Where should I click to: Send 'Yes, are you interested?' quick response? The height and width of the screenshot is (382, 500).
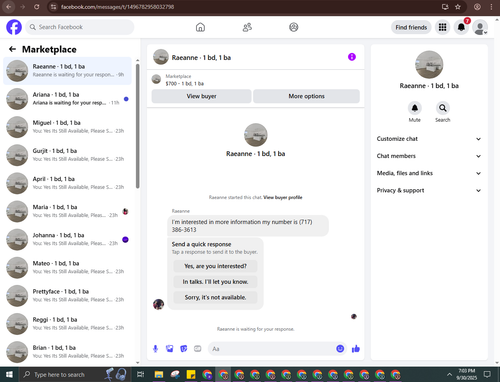[215, 266]
